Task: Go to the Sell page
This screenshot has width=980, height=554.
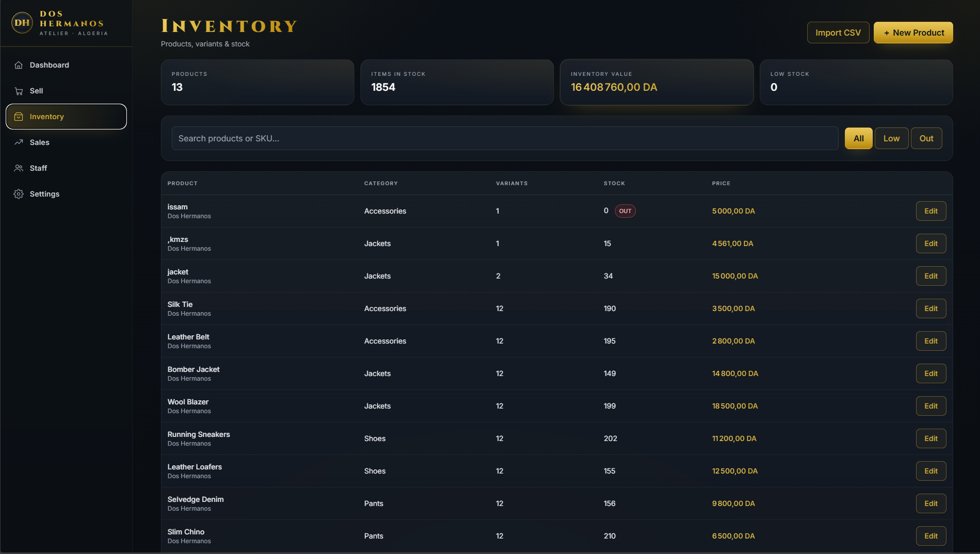Action: [66, 91]
